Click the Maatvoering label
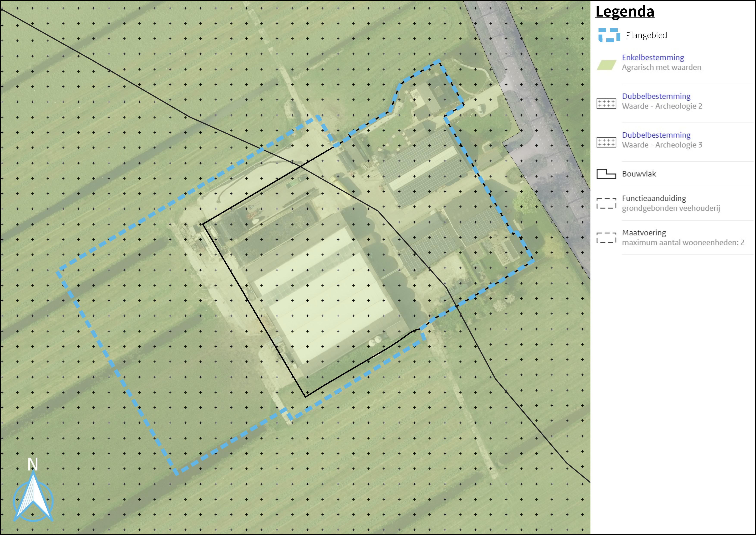Image resolution: width=756 pixels, height=535 pixels. pos(644,233)
